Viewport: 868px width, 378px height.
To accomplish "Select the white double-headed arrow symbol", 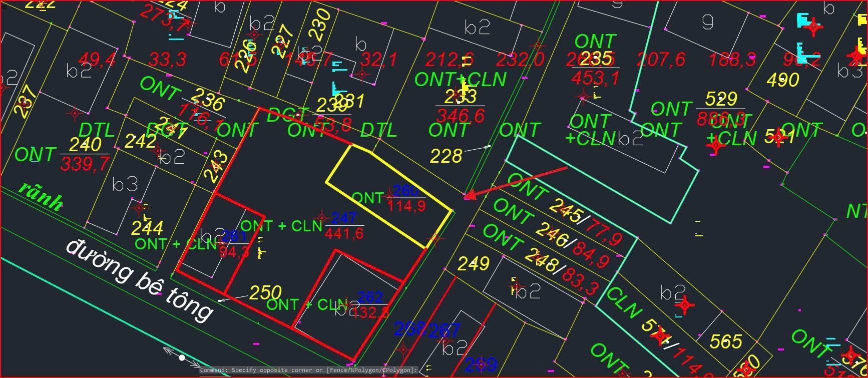I will point(181,357).
